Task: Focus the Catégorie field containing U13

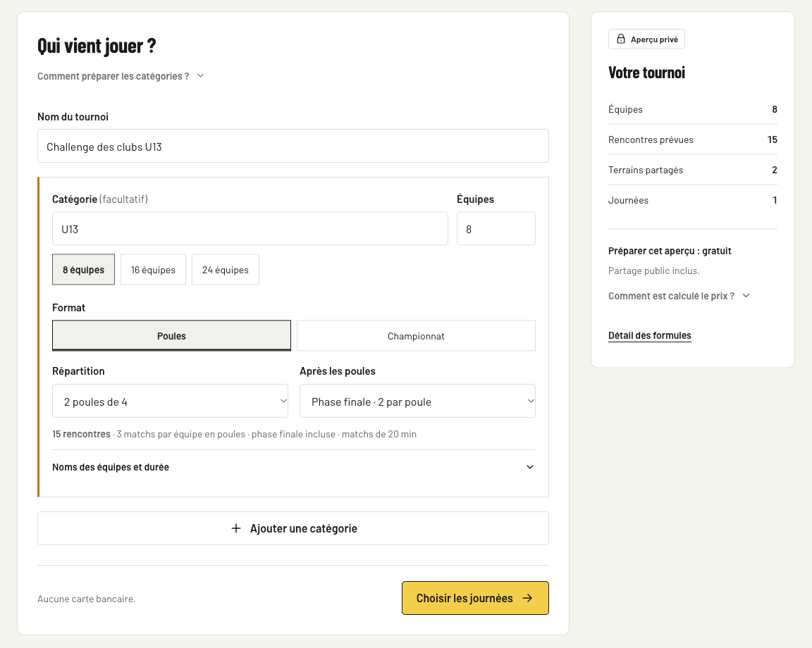Action: 250,228
